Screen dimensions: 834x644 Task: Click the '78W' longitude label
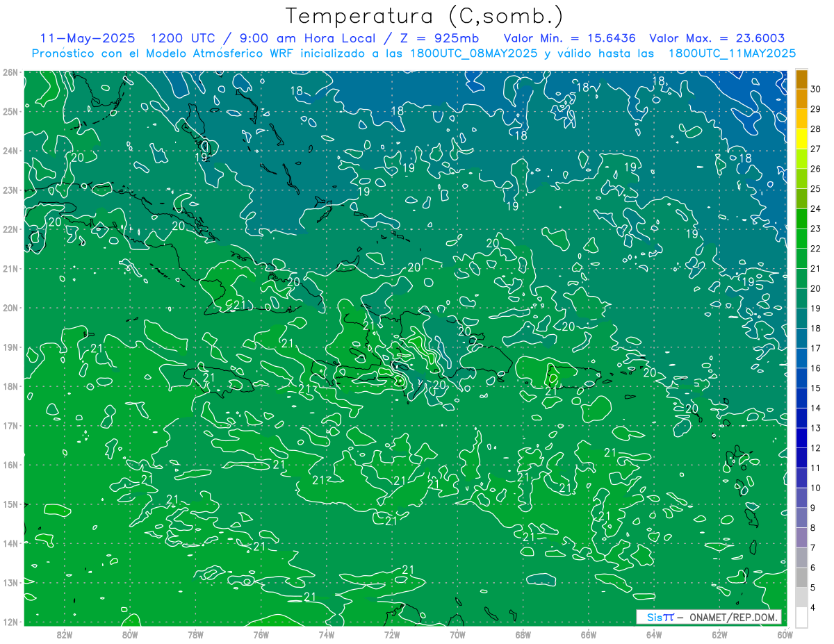pyautogui.click(x=195, y=634)
